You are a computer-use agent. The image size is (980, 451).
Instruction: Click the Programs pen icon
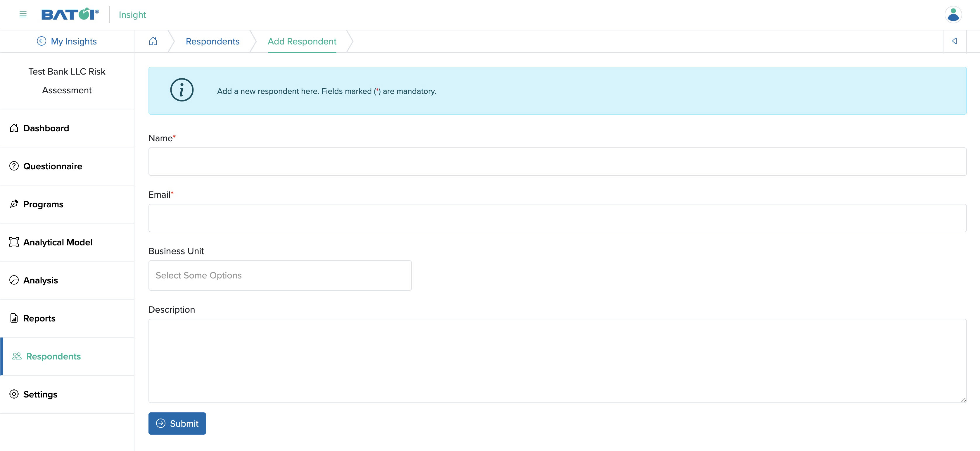tap(14, 204)
